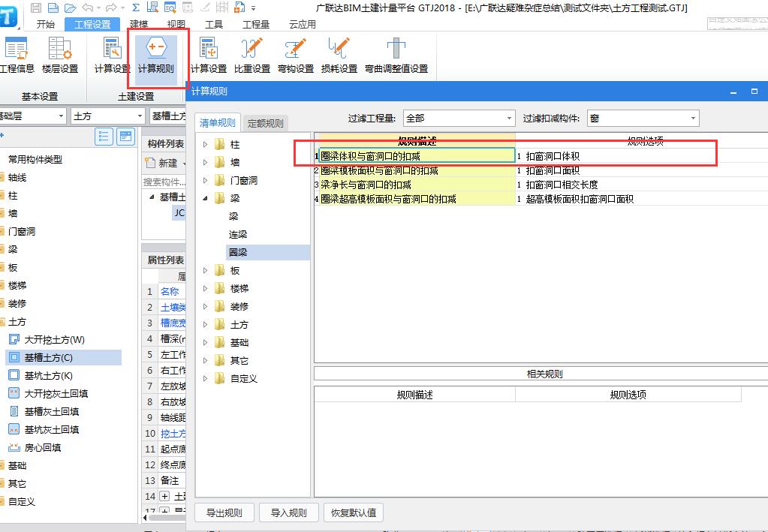
Task: Expand the 板 folder in rules tree
Action: coord(205,270)
